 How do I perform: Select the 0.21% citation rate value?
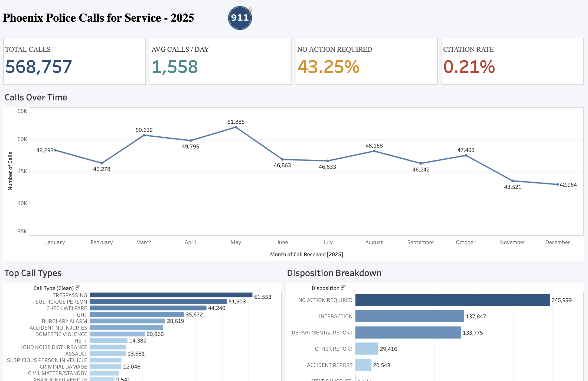(469, 67)
